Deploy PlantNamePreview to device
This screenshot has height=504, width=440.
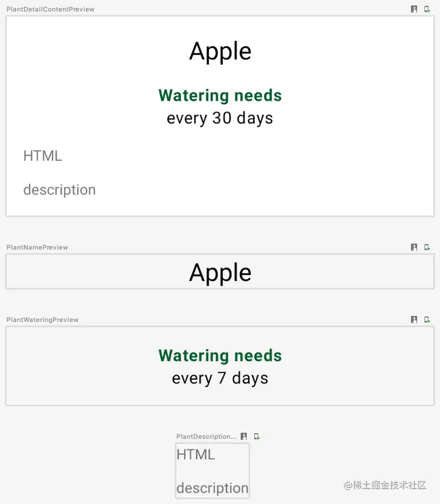click(x=427, y=247)
